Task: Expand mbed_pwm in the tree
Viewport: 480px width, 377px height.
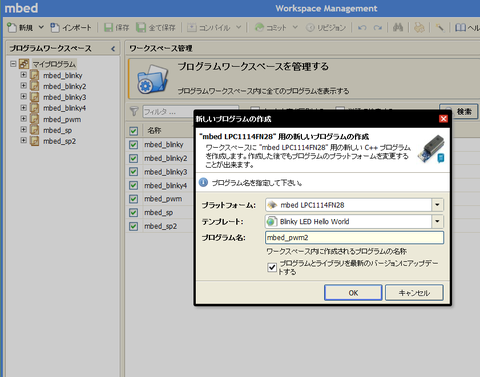Action: pos(23,119)
